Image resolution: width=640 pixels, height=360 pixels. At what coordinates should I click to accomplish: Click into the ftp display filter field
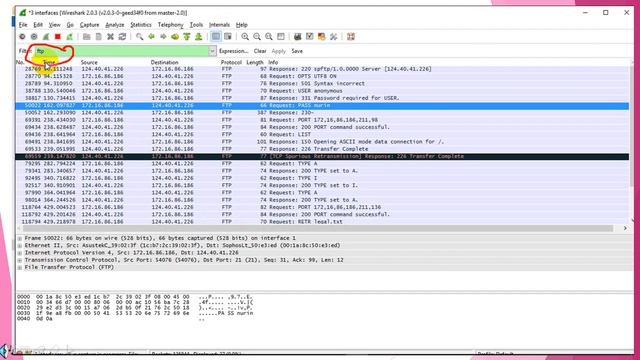coord(121,51)
